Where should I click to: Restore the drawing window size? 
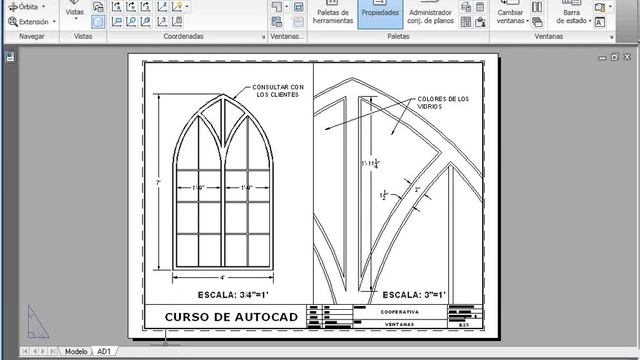(x=615, y=57)
